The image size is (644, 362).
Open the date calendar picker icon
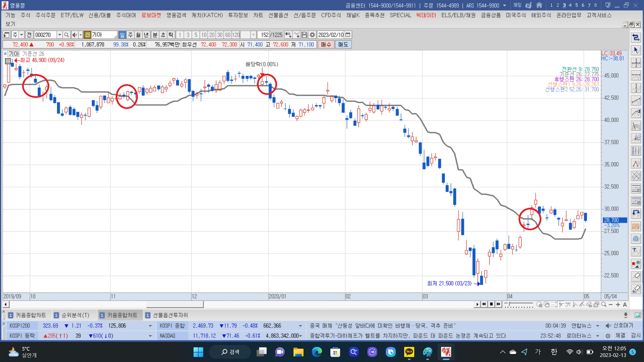pyautogui.click(x=348, y=35)
